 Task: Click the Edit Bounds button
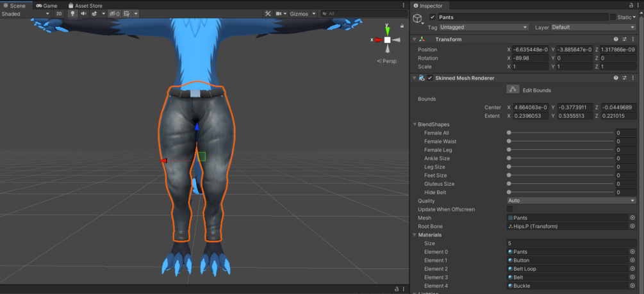(512, 90)
